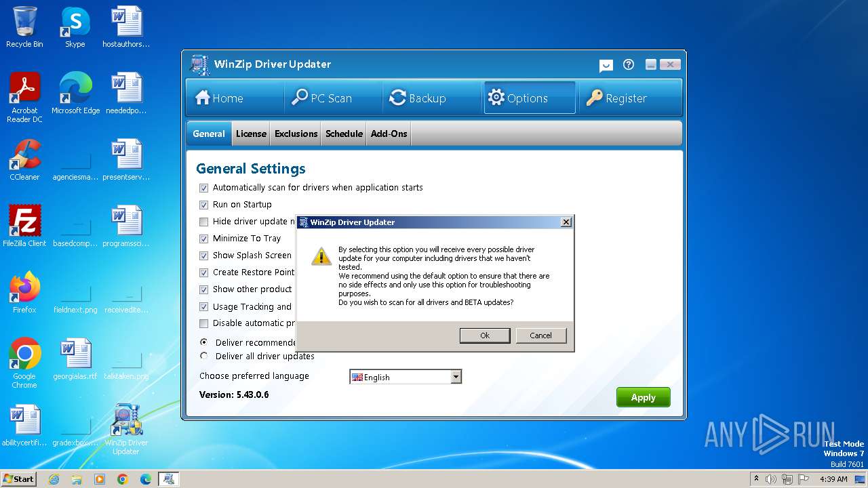
Task: Open the preferred language dropdown
Action: (x=406, y=377)
